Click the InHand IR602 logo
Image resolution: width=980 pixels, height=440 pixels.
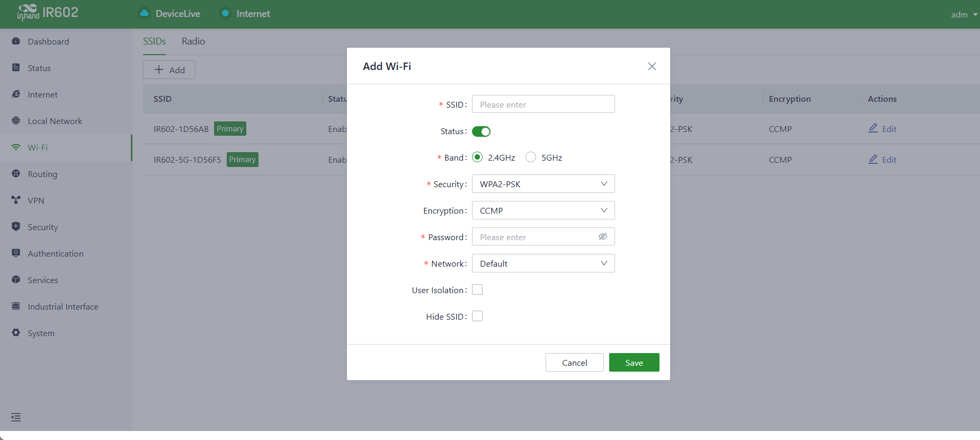click(48, 12)
